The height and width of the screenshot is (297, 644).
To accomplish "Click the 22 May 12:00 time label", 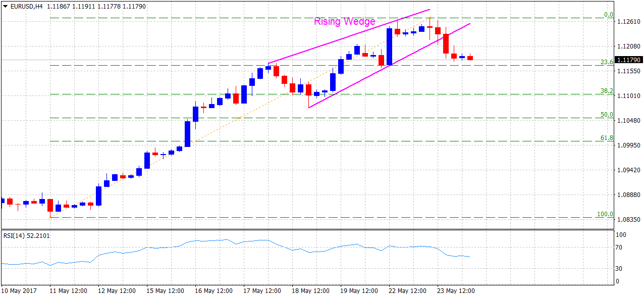I will click(x=407, y=291).
